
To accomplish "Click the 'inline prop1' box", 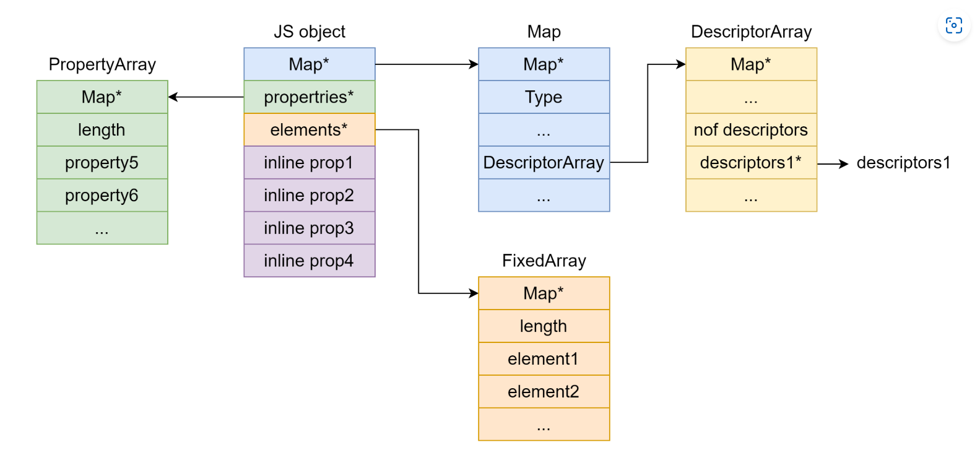I will coord(309,163).
